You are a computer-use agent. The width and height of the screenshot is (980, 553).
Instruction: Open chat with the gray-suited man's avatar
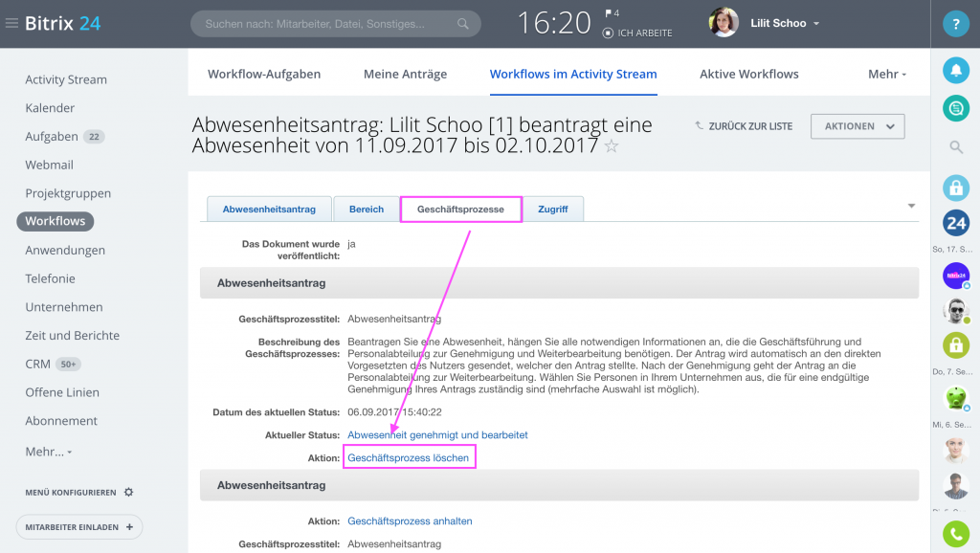[956, 486]
